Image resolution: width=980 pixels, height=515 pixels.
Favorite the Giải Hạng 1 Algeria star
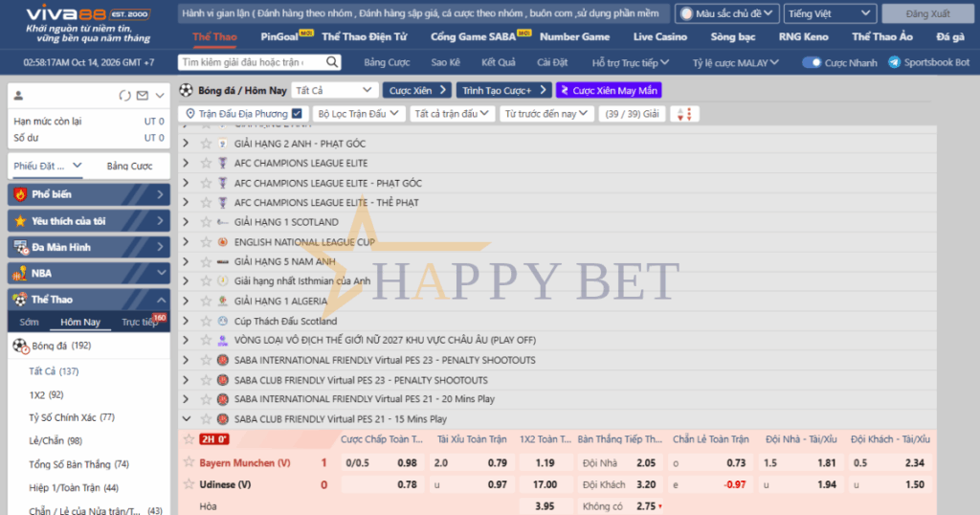tap(206, 301)
